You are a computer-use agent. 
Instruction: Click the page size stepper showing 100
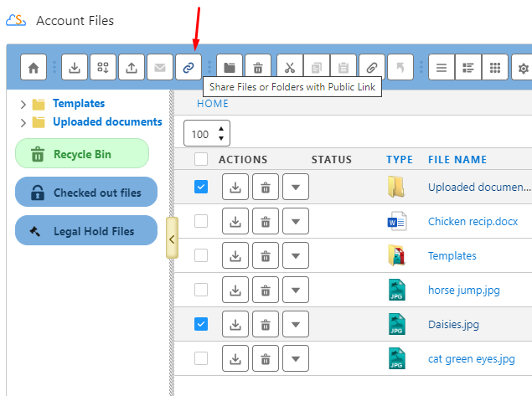pos(206,134)
